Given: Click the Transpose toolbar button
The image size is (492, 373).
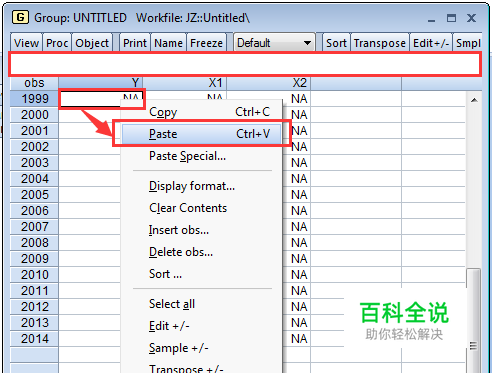Looking at the screenshot, I should [380, 43].
